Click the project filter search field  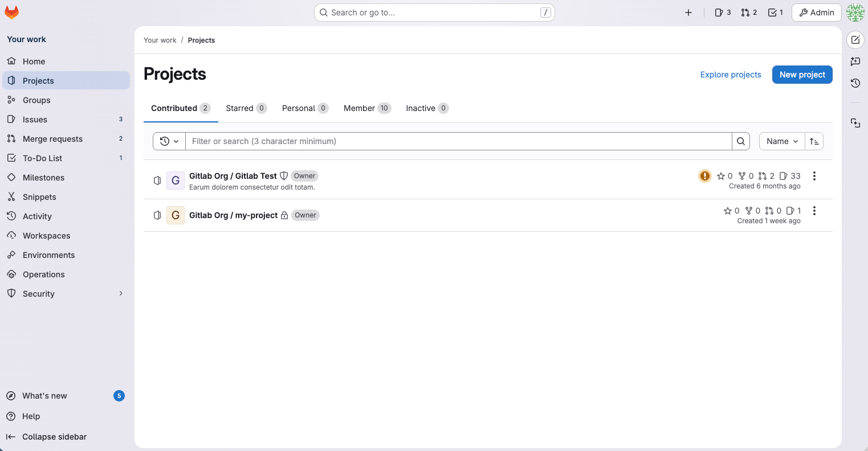[456, 141]
